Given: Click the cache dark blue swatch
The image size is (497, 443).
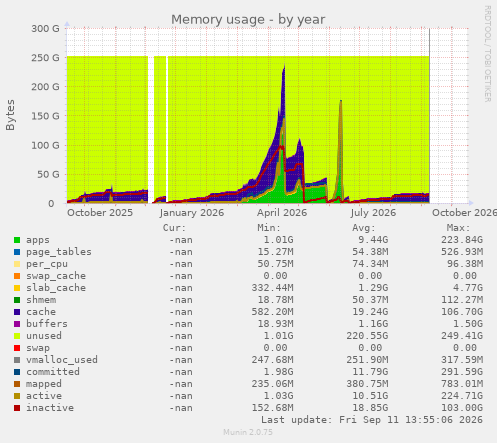Looking at the screenshot, I should pyautogui.click(x=17, y=312).
